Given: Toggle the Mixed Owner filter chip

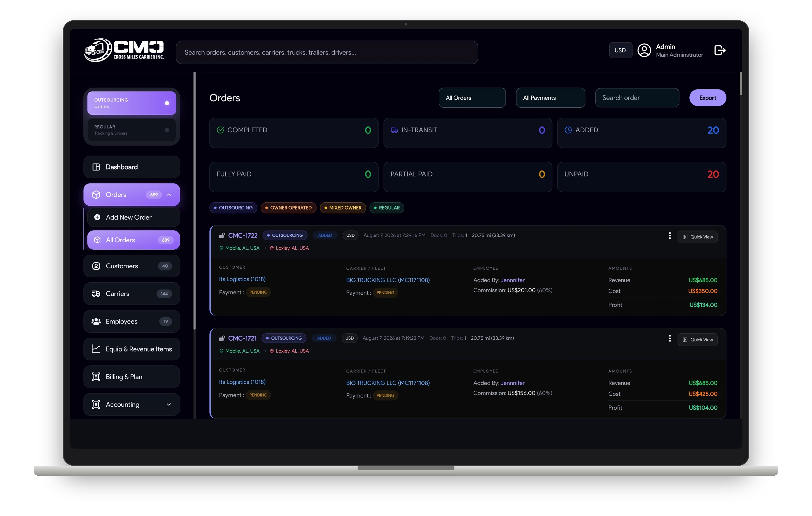Looking at the screenshot, I should click(x=343, y=208).
